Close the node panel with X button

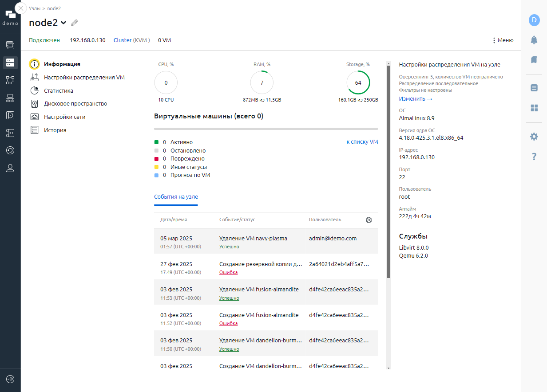(x=20, y=8)
